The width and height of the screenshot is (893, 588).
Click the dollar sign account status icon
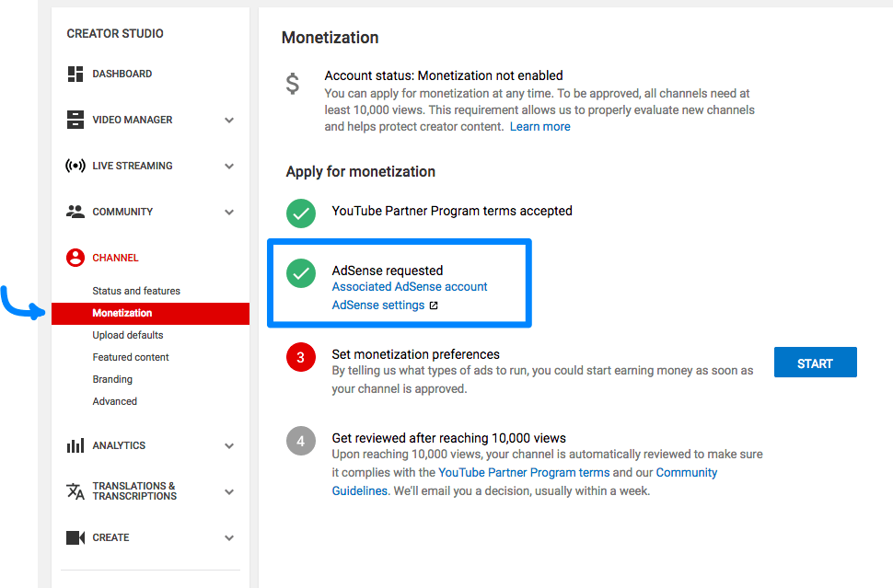[292, 84]
